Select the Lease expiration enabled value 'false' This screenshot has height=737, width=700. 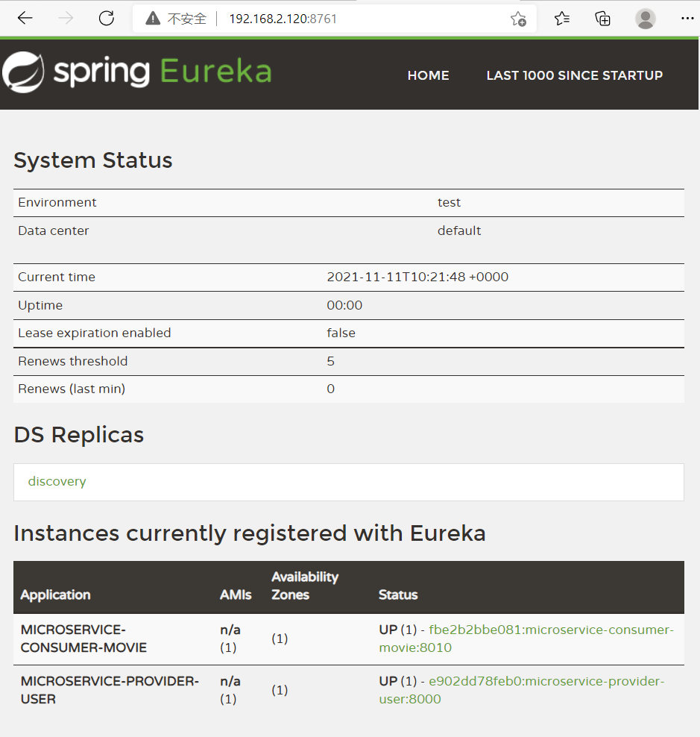[341, 333]
